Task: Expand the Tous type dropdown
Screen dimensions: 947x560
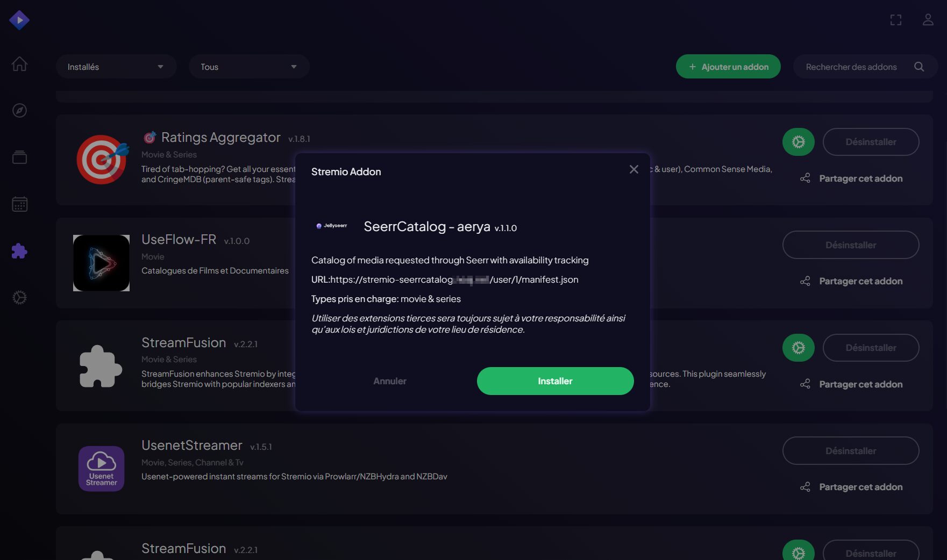Action: [248, 67]
